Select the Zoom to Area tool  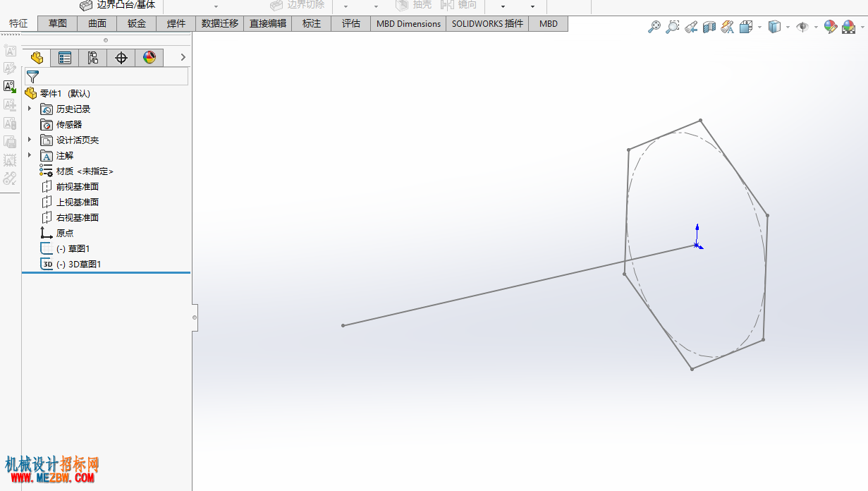click(x=673, y=27)
